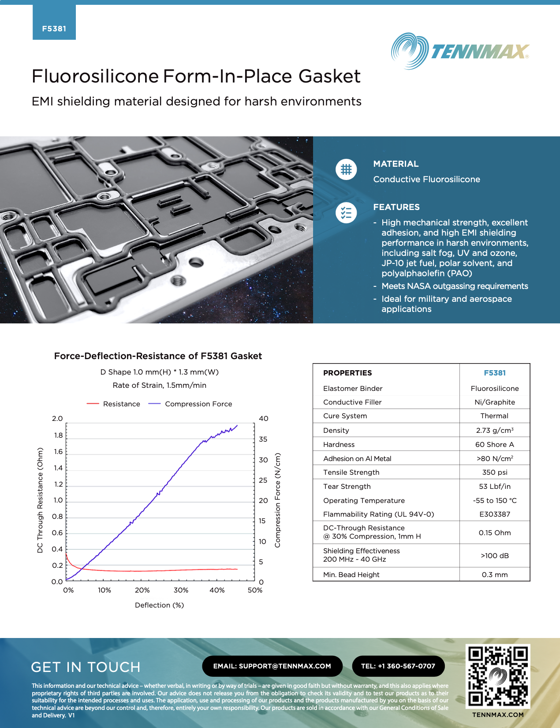Screen dimensions: 560x728
Task: Click the PROPERTIES table header
Action: coord(347,373)
